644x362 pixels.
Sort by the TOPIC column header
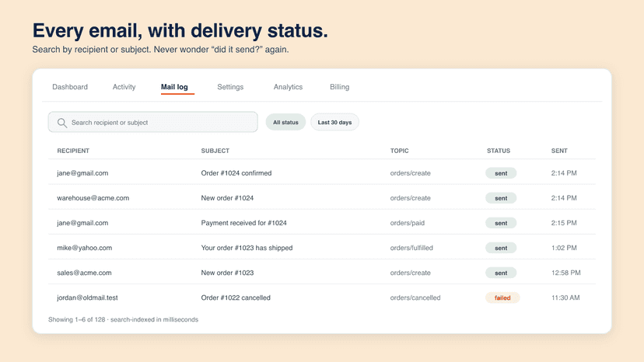[x=399, y=151]
